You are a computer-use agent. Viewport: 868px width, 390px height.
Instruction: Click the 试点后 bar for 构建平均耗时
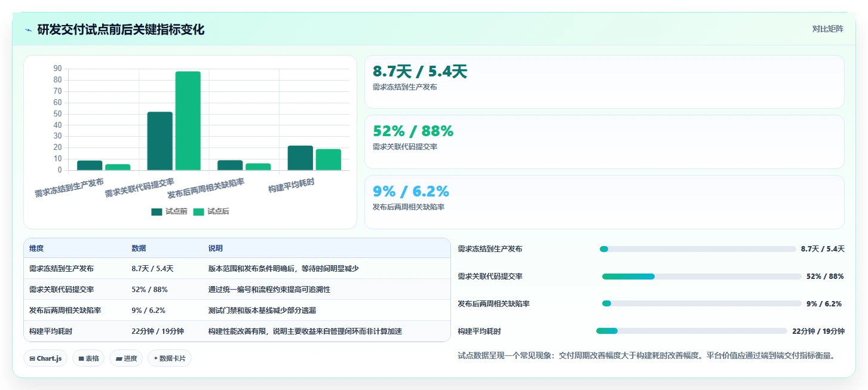(x=329, y=159)
